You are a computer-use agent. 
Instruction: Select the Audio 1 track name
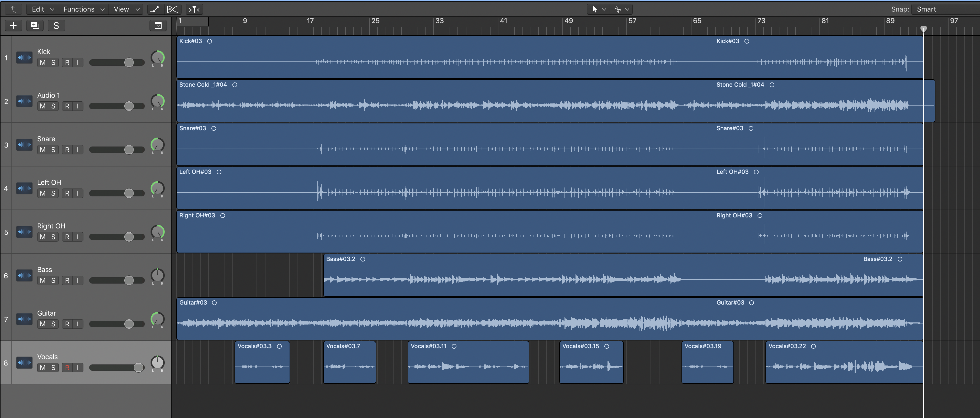(x=48, y=95)
